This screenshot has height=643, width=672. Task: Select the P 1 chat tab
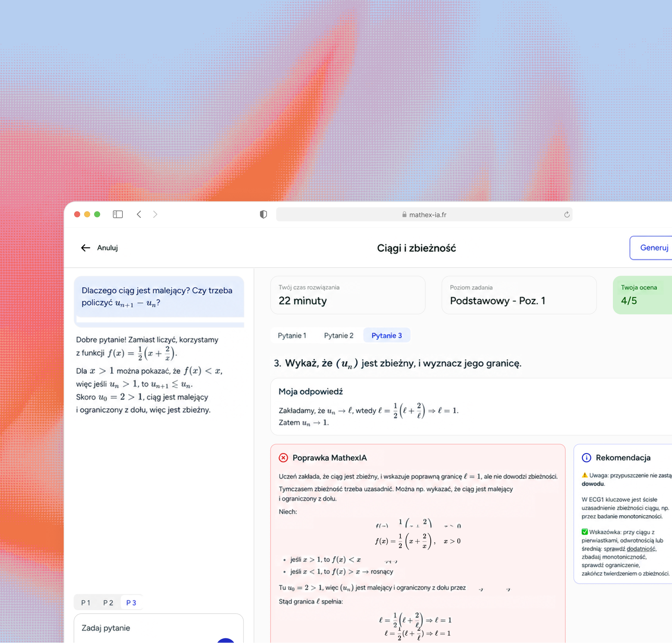click(86, 603)
